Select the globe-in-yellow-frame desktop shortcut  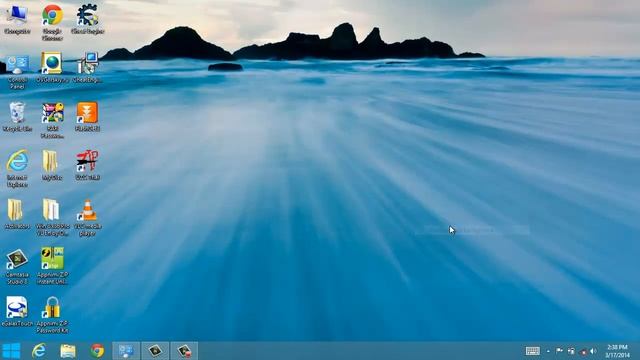coord(52,68)
